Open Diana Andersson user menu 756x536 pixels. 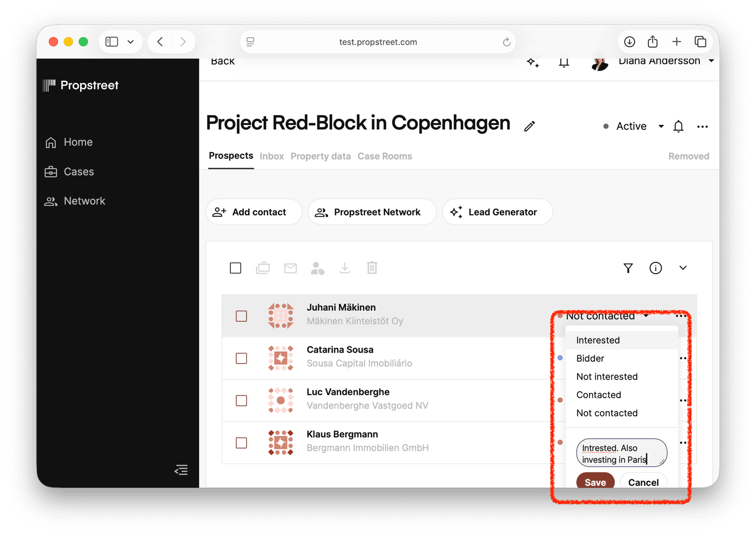(667, 62)
